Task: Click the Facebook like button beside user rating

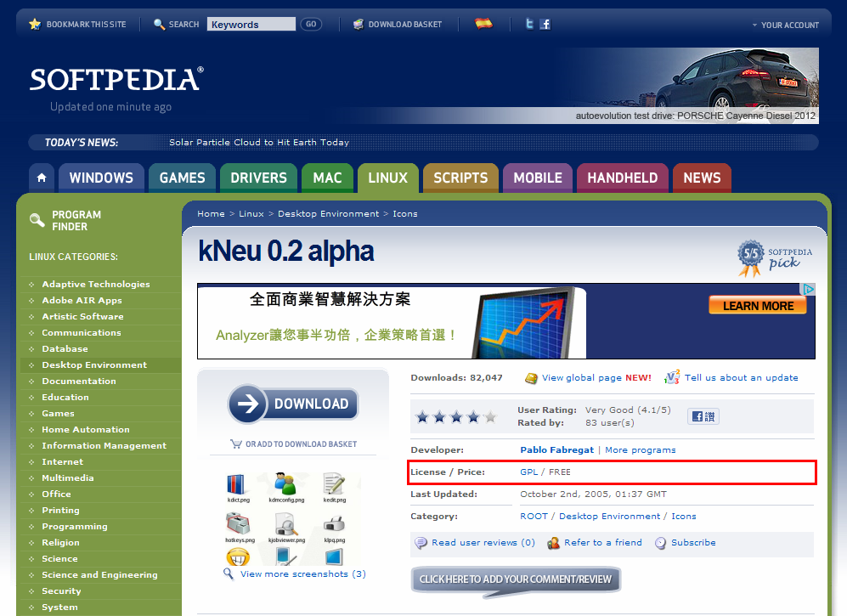Action: coord(703,416)
